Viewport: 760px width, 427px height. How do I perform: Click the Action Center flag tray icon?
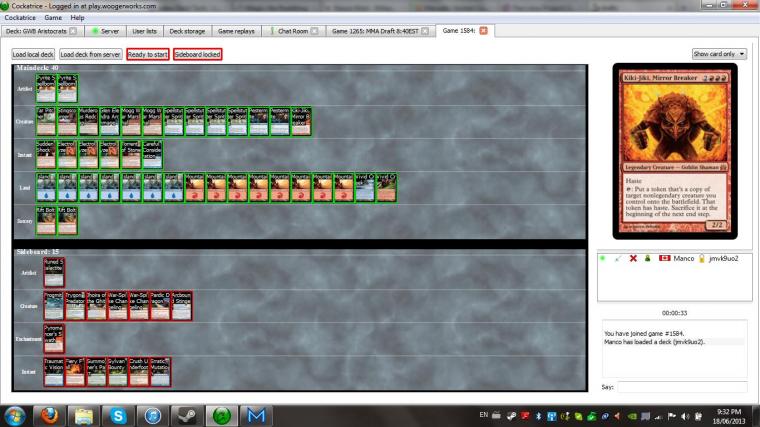coord(671,416)
